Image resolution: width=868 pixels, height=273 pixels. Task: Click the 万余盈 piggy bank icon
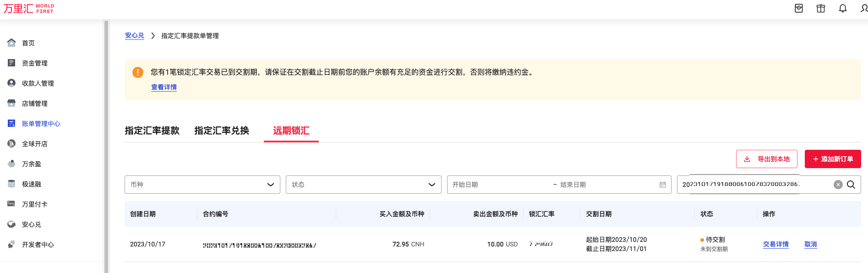11,164
